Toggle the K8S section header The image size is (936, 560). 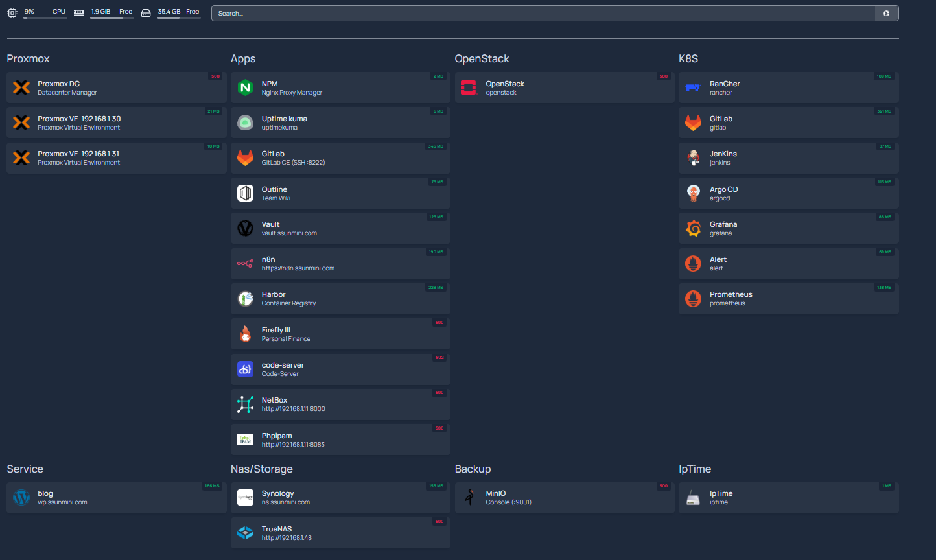688,59
